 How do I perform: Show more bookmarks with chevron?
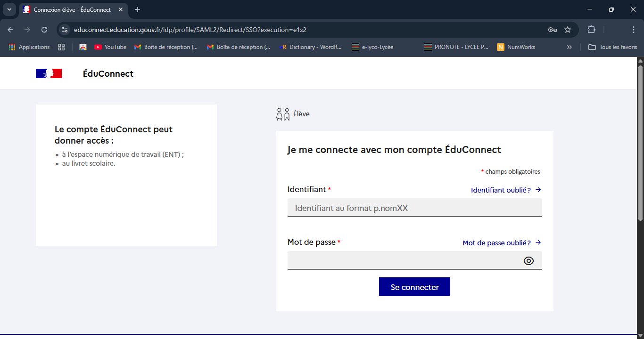[x=569, y=47]
